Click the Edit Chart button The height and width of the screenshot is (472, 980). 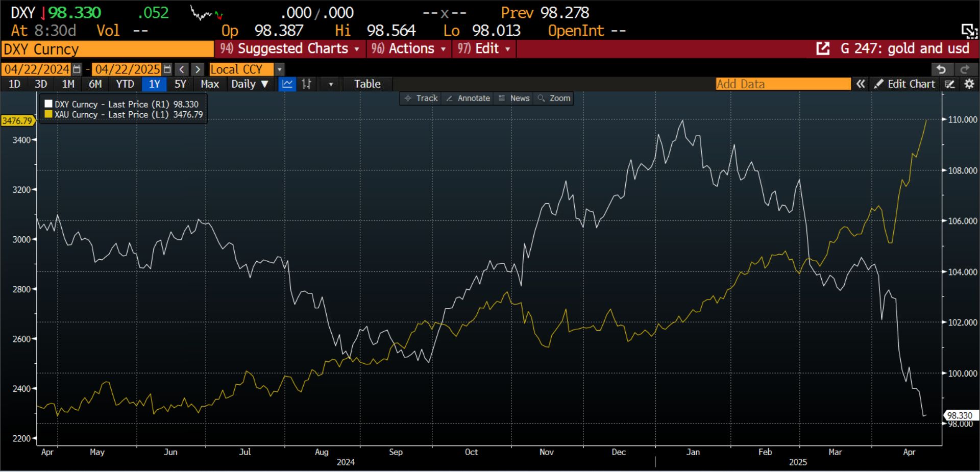tap(904, 84)
